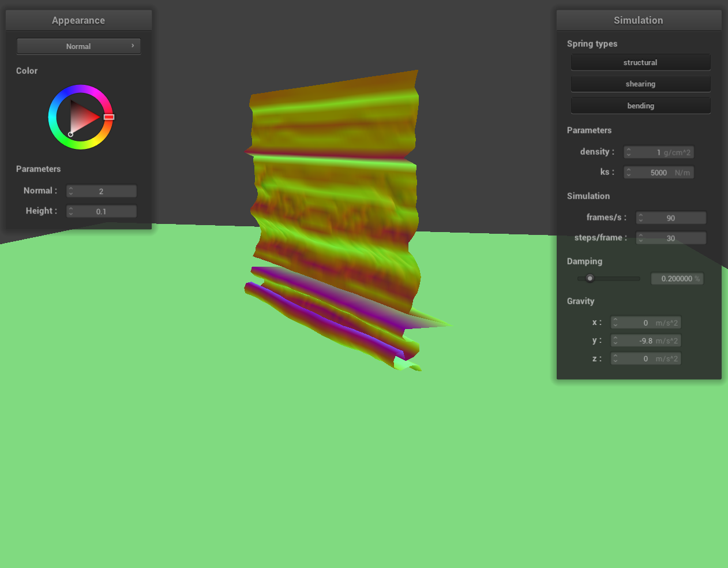Open the Normal shader dropdown

tap(78, 46)
